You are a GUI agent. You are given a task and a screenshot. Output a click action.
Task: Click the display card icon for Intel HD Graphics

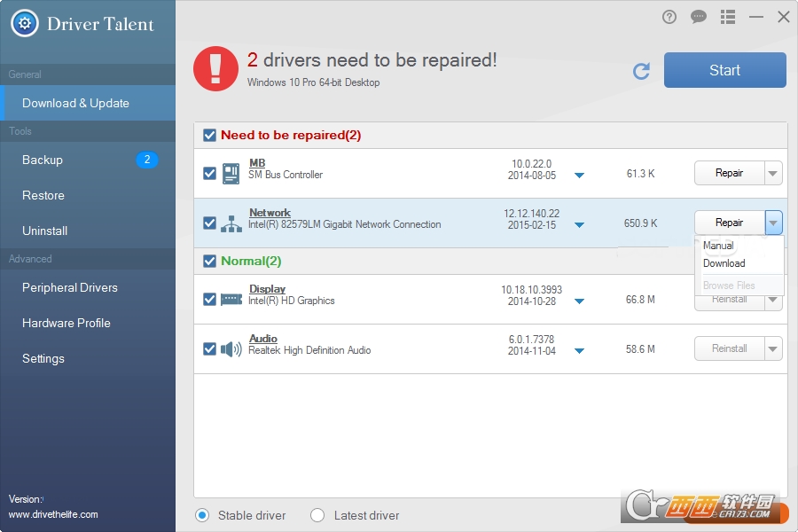pos(231,300)
